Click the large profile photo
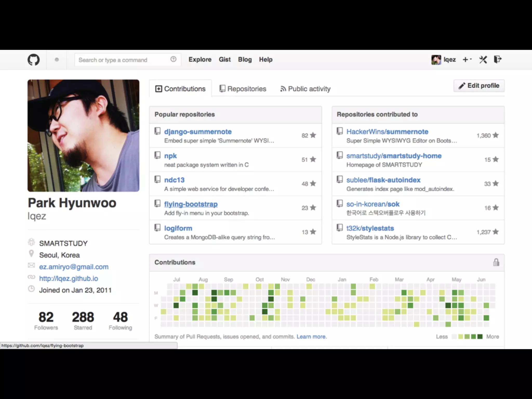 tap(83, 136)
